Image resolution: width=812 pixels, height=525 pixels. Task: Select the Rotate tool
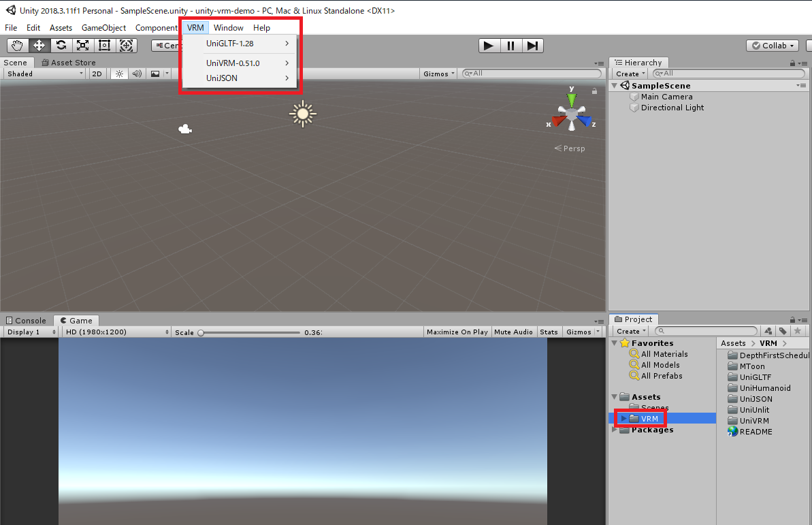click(x=61, y=46)
